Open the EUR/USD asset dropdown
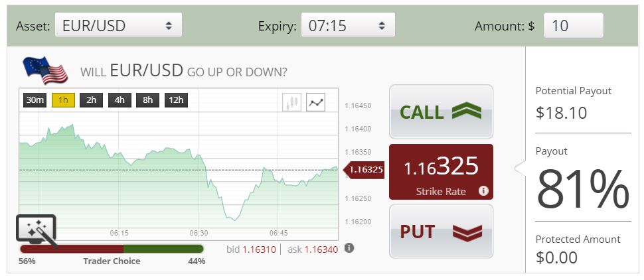The image size is (644, 280). click(118, 26)
